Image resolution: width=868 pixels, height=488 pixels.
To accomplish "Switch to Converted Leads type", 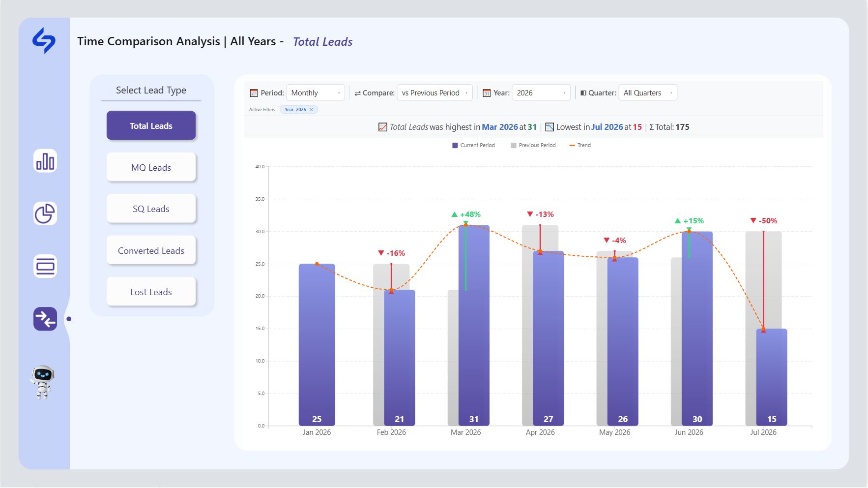I will coord(151,250).
